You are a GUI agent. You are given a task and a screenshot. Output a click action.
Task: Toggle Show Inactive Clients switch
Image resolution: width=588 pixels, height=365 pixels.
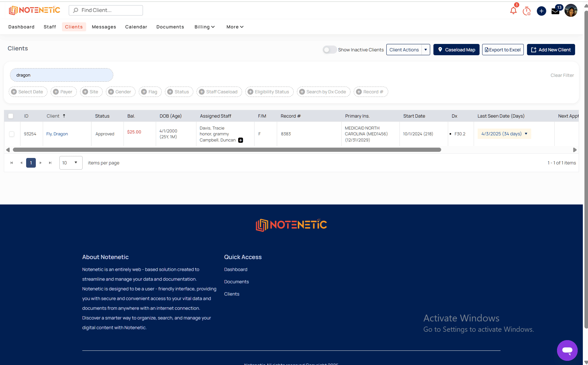[x=329, y=50]
